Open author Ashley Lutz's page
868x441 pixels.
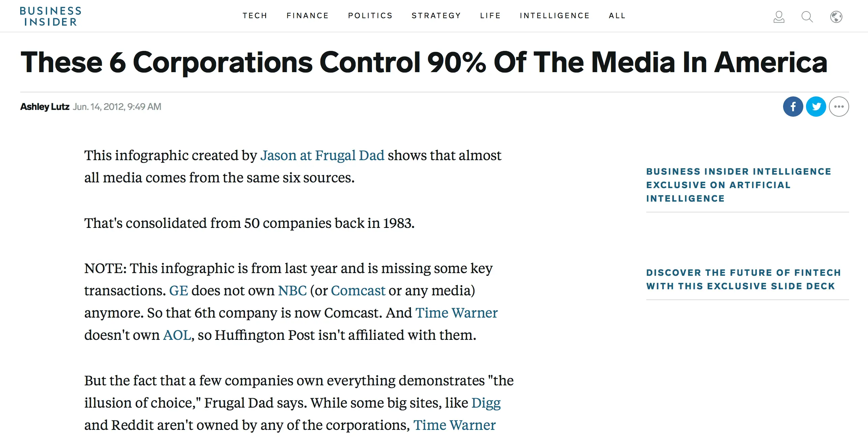45,107
